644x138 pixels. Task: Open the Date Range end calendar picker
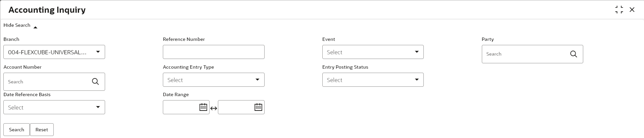coord(258,107)
